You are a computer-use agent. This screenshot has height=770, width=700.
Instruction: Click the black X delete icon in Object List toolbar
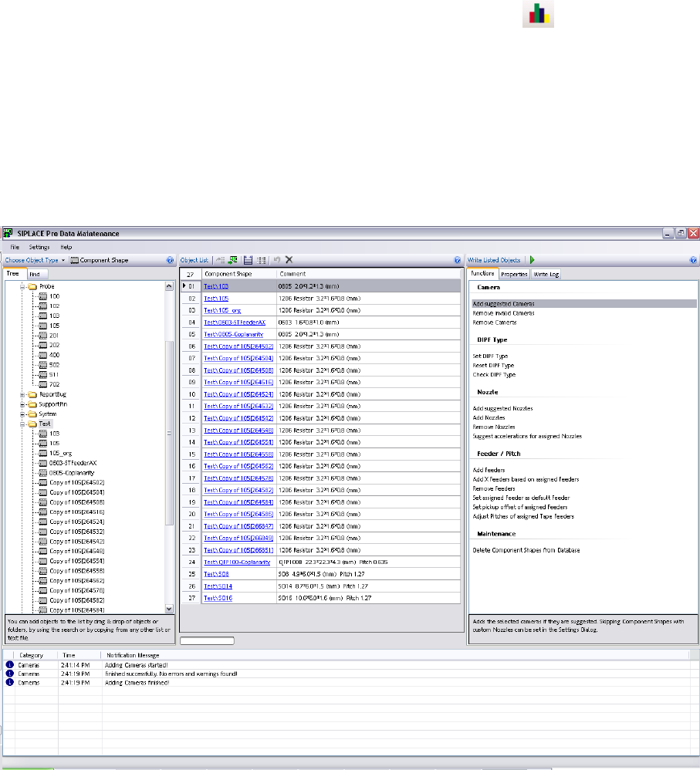pyautogui.click(x=289, y=260)
